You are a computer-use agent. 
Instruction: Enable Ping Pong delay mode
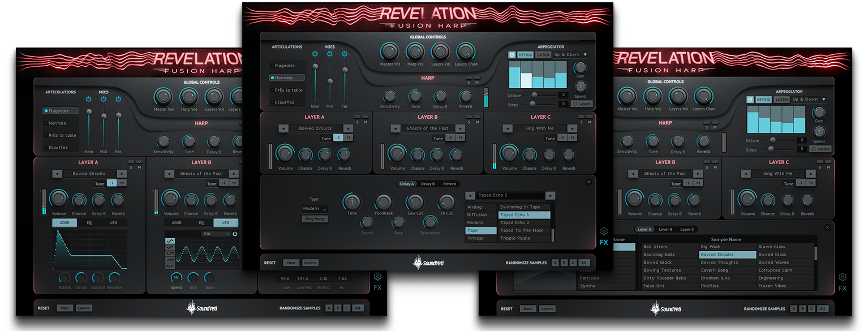(x=315, y=219)
